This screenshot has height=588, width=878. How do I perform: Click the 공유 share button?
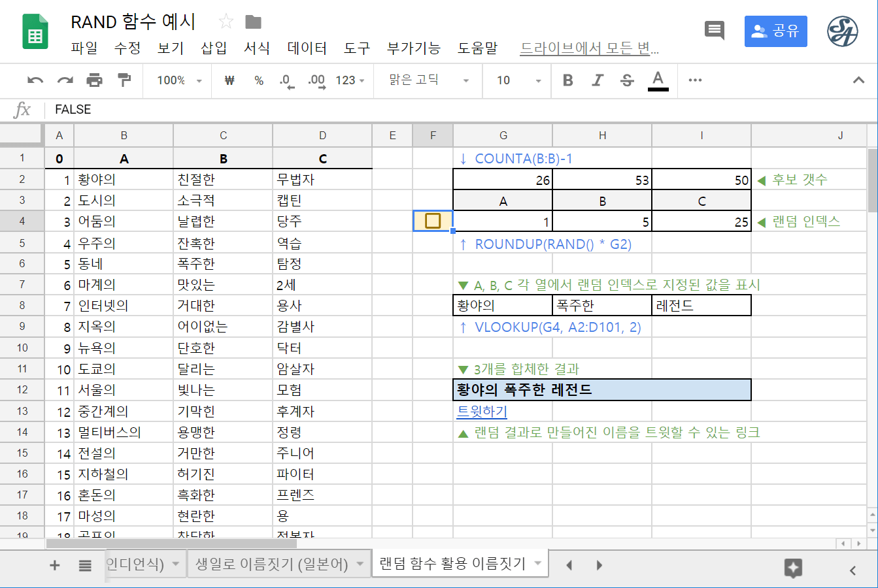point(775,31)
